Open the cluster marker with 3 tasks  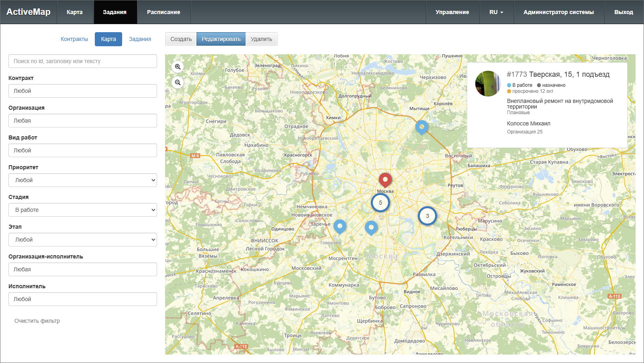tap(427, 216)
